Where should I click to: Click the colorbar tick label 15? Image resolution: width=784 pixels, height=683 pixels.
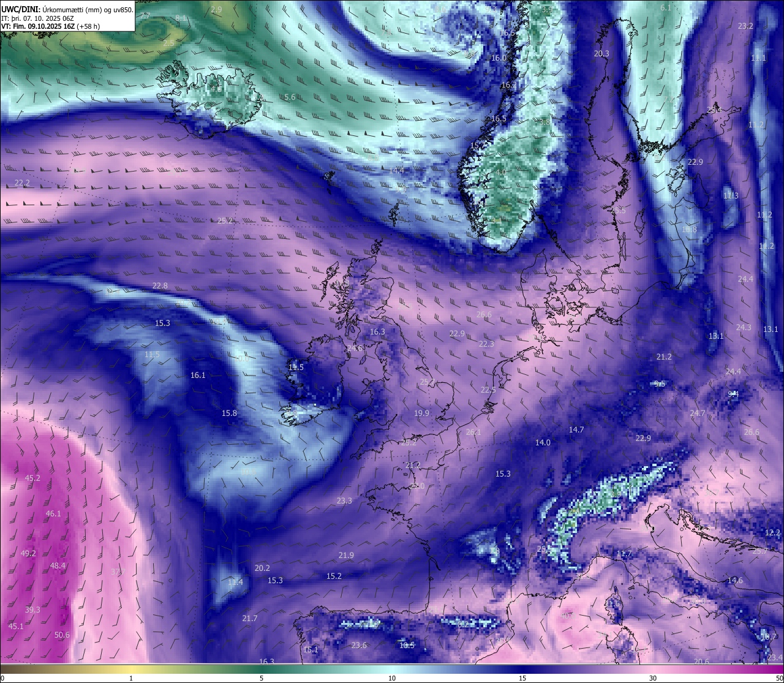click(x=522, y=678)
